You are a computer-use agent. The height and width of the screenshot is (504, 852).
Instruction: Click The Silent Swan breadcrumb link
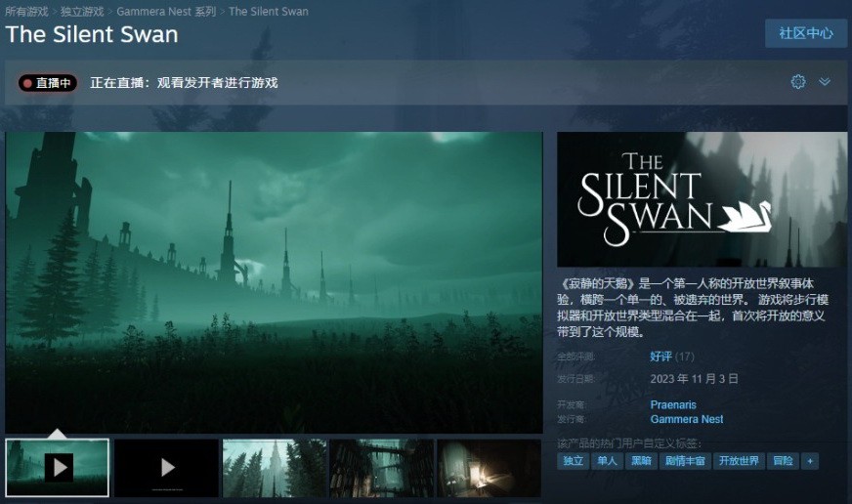(269, 11)
